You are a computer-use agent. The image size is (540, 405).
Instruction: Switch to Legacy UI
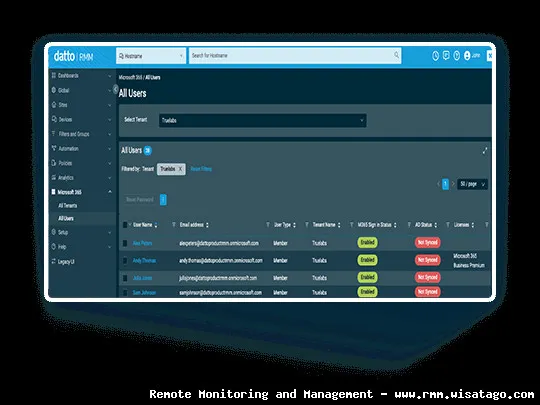(x=65, y=261)
